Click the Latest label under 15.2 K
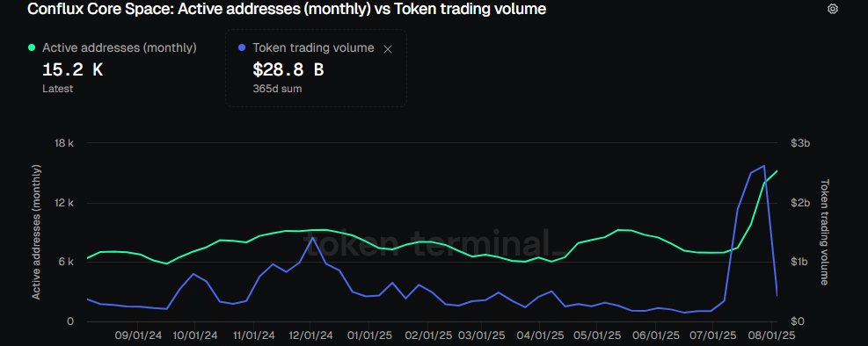The width and height of the screenshot is (868, 346). (x=57, y=89)
